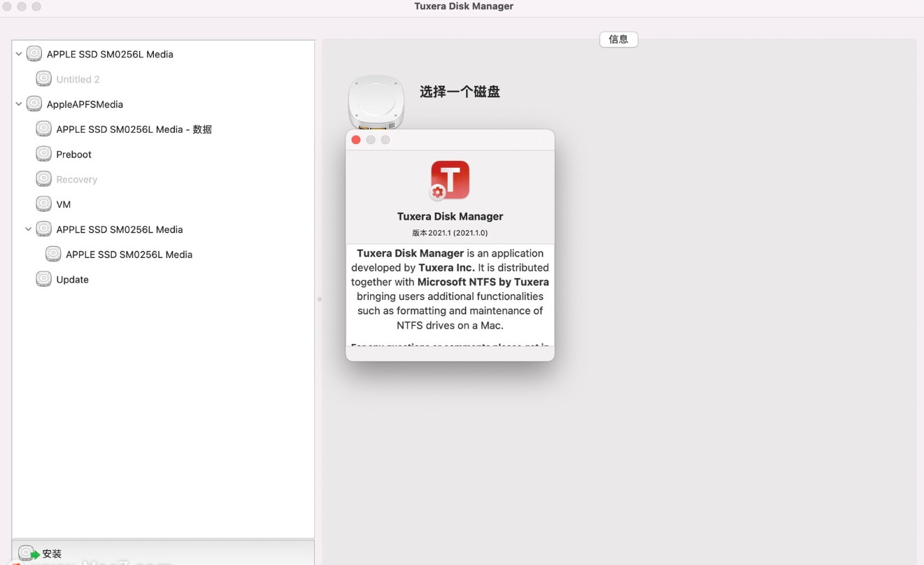Select the VM volume
This screenshot has width=924, height=565.
63,204
